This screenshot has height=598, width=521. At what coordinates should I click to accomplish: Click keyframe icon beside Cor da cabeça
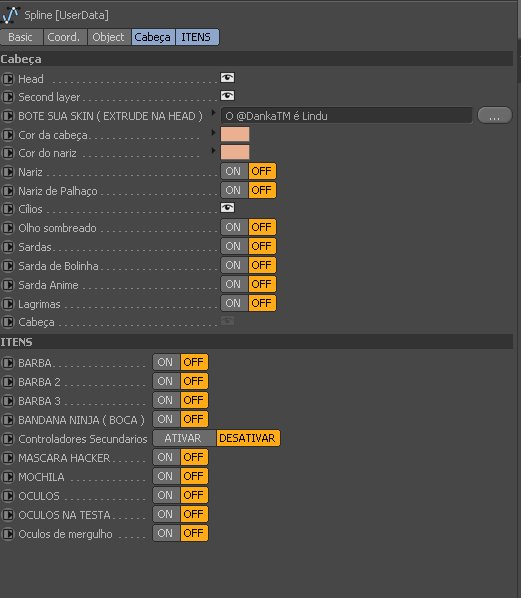[x=8, y=135]
